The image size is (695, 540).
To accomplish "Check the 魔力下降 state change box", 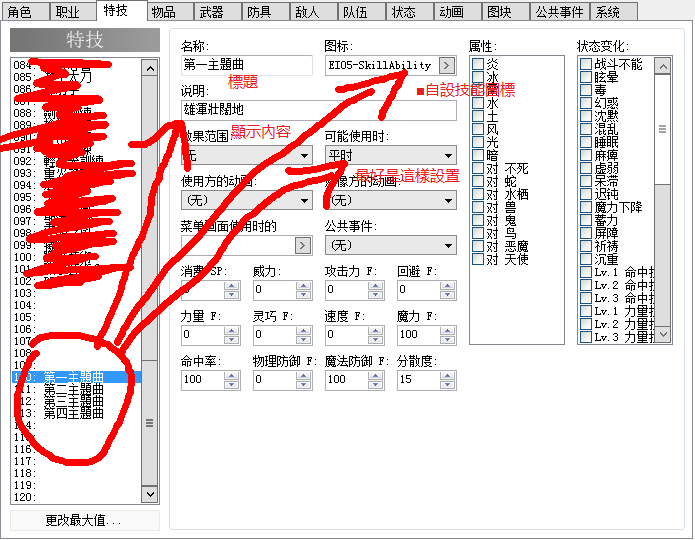I will tap(586, 207).
